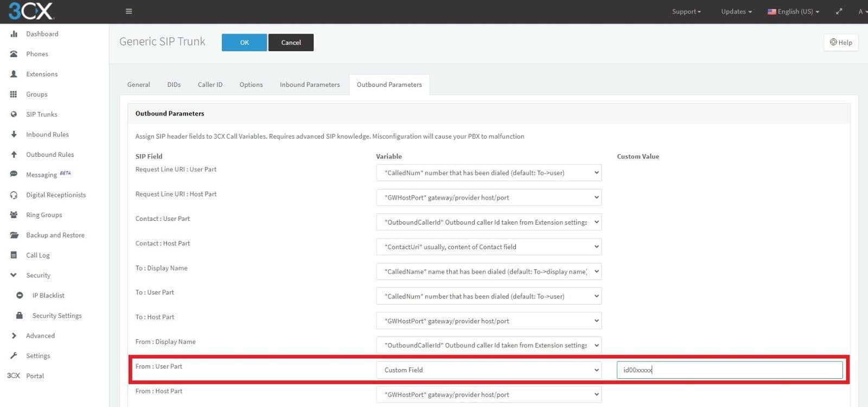Image resolution: width=868 pixels, height=407 pixels.
Task: Click the Ring Groups people icon
Action: 14,215
